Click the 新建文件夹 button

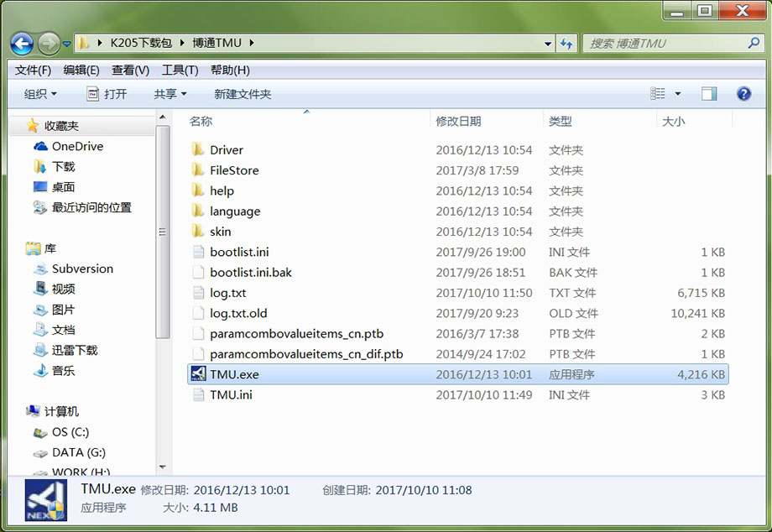click(243, 94)
